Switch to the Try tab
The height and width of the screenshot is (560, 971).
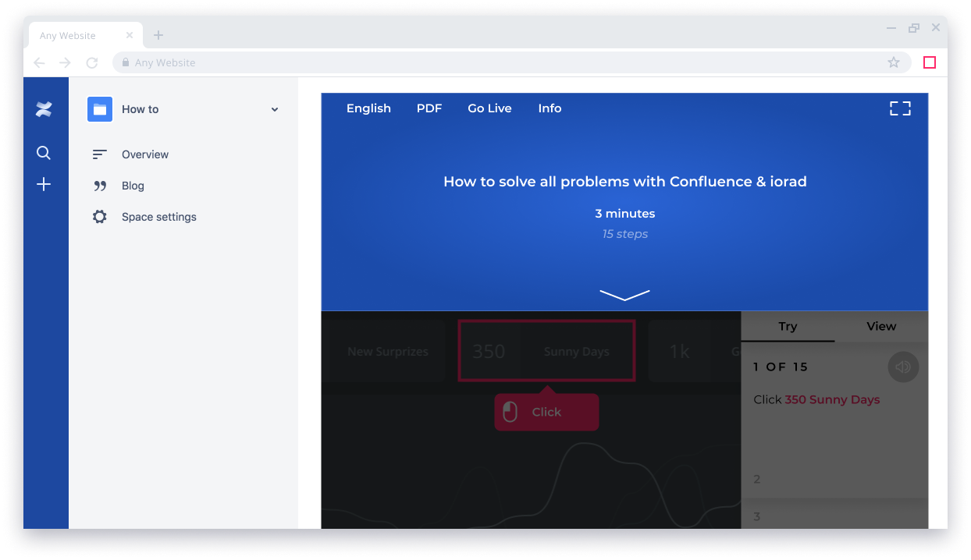(788, 326)
